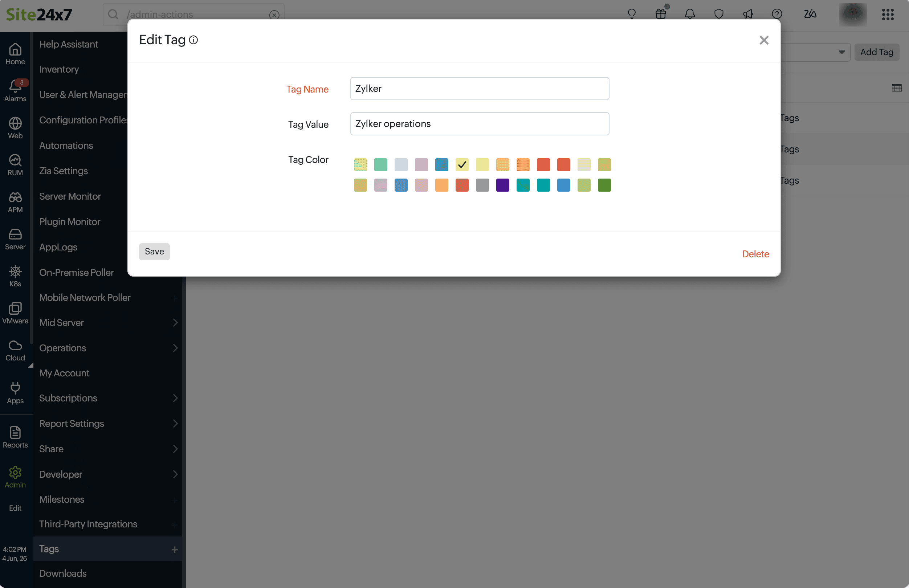
Task: Click the /admin-actions search box
Action: coord(193,15)
